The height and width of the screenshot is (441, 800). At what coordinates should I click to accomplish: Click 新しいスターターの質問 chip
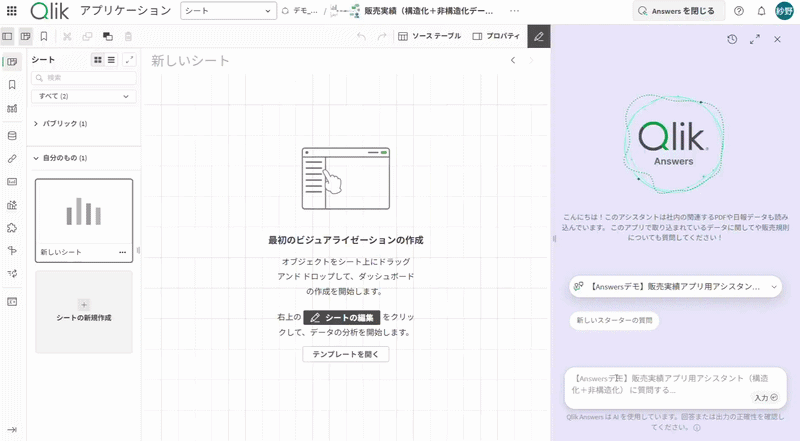(x=614, y=321)
